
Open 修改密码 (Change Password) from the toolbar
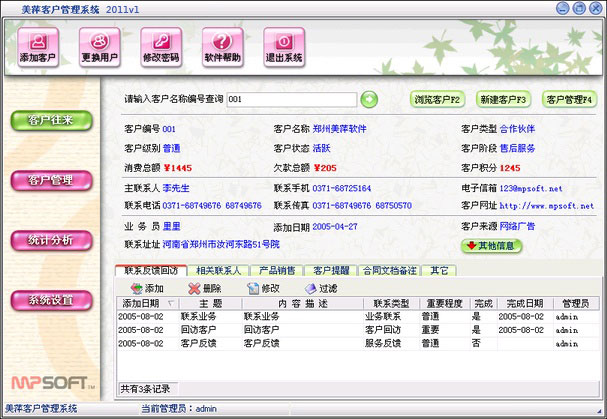tap(161, 46)
